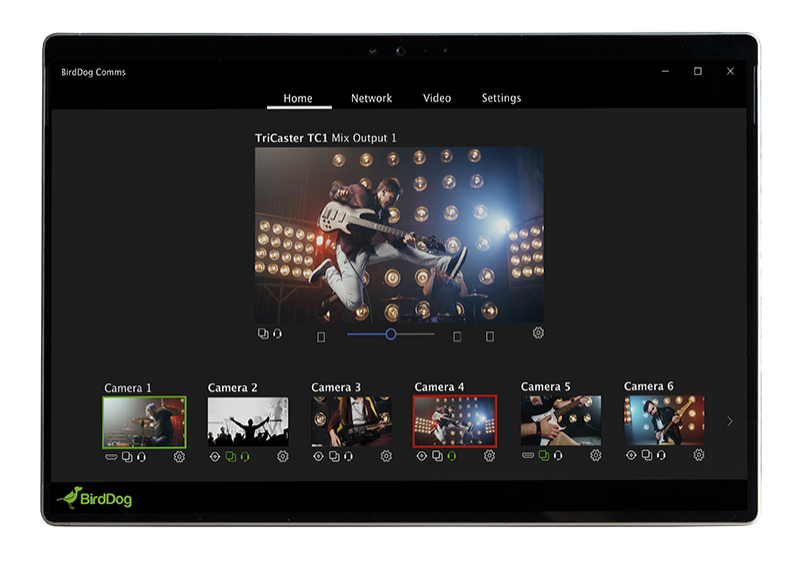This screenshot has width=800, height=562.
Task: Click Camera 2 green overlapping squares icon
Action: pos(231,456)
